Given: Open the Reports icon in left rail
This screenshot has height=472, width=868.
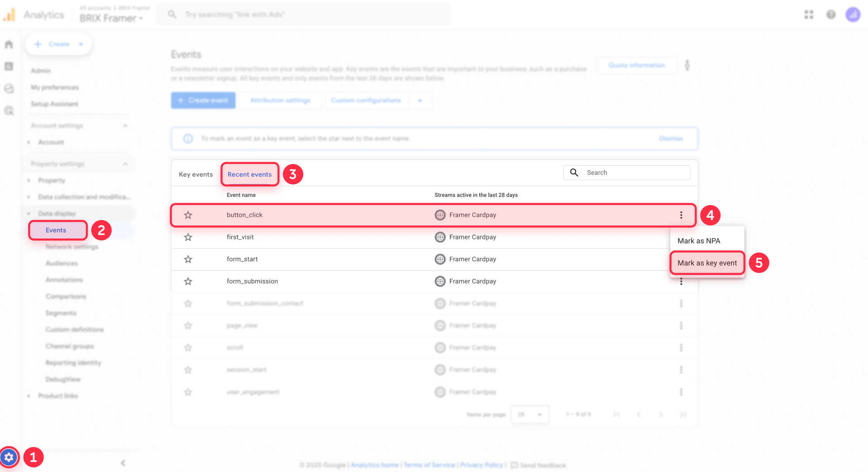Looking at the screenshot, I should point(9,66).
